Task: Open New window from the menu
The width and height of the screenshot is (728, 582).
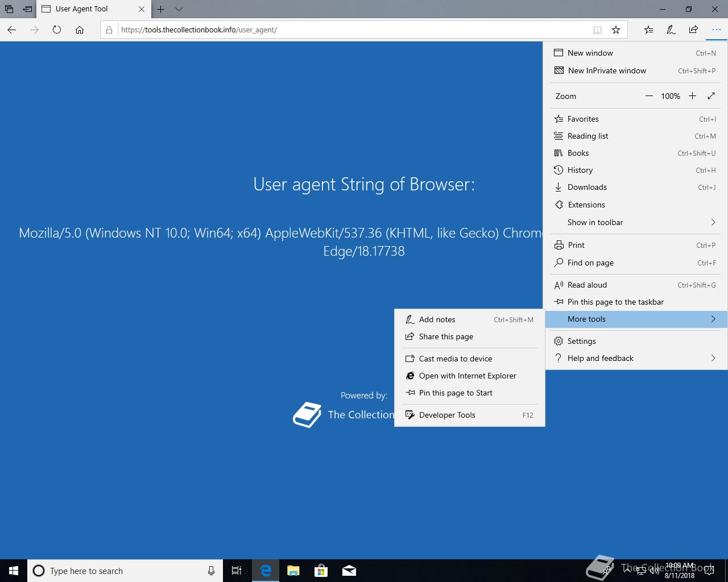Action: pos(635,53)
